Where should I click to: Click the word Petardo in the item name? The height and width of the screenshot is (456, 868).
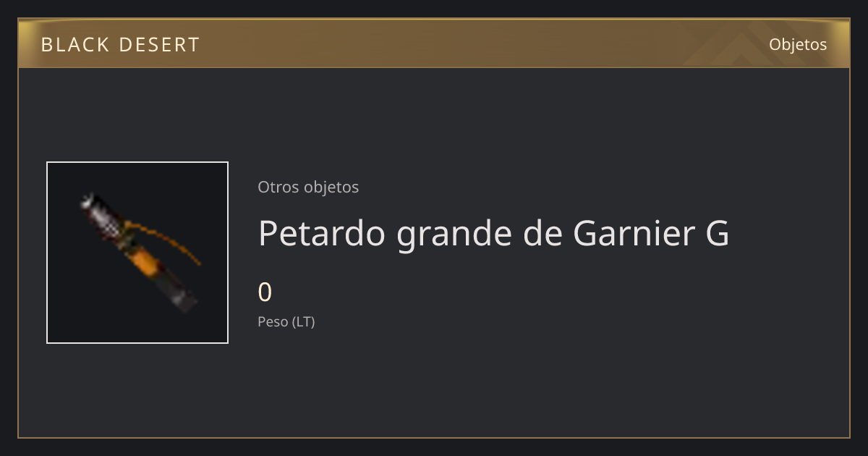(x=321, y=232)
